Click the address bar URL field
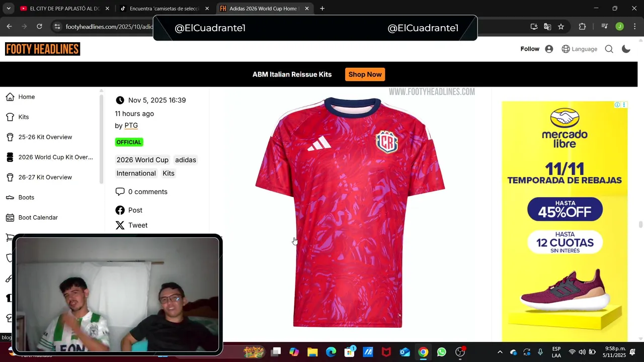 [108, 27]
